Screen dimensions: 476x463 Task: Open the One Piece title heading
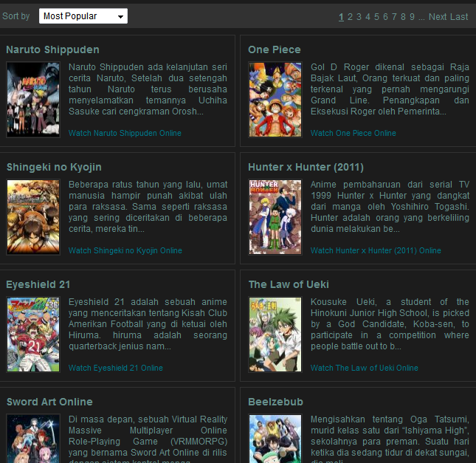(275, 49)
